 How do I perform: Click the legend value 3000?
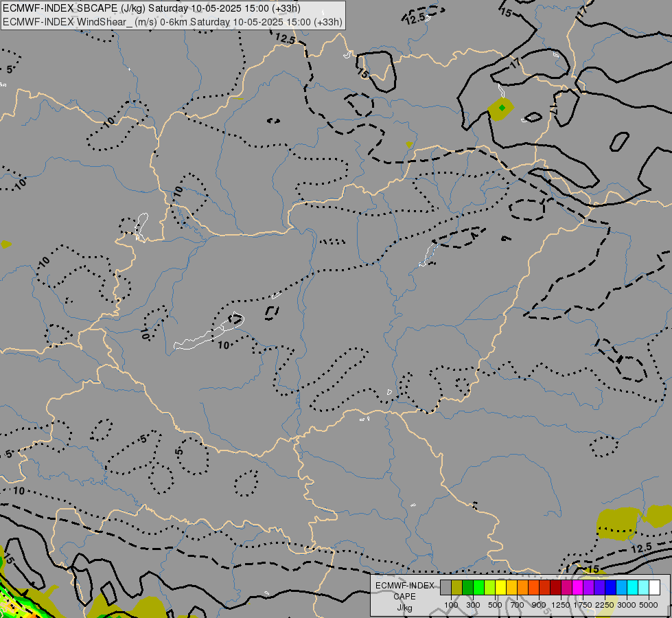[627, 605]
